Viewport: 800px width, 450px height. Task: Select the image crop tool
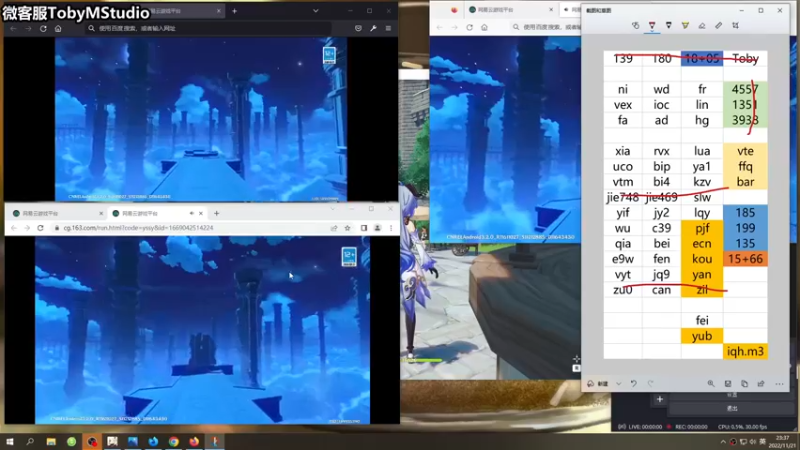click(735, 25)
